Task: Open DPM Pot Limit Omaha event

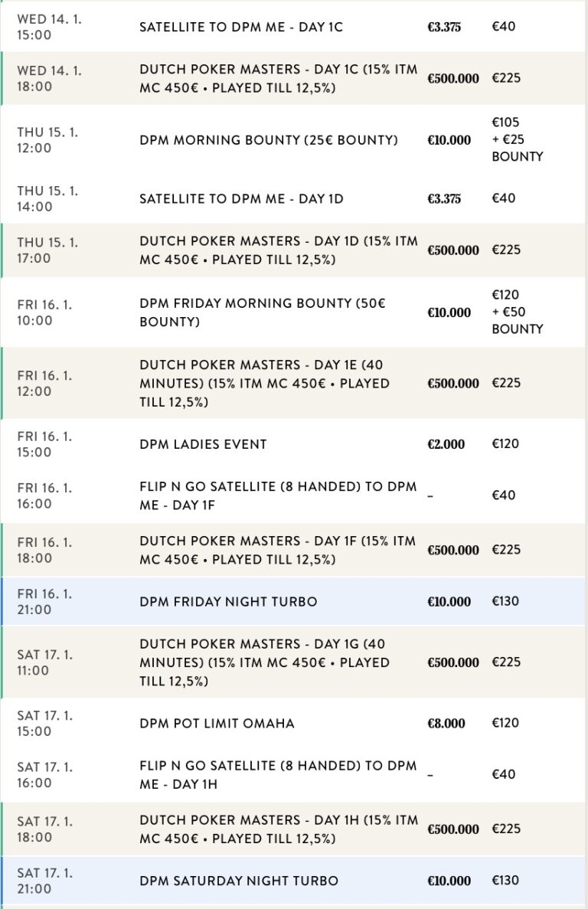Action: [x=217, y=723]
